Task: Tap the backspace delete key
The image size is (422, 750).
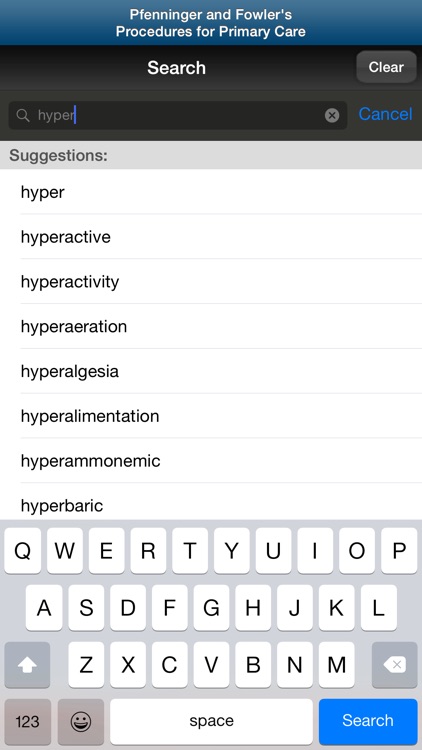Action: click(394, 664)
